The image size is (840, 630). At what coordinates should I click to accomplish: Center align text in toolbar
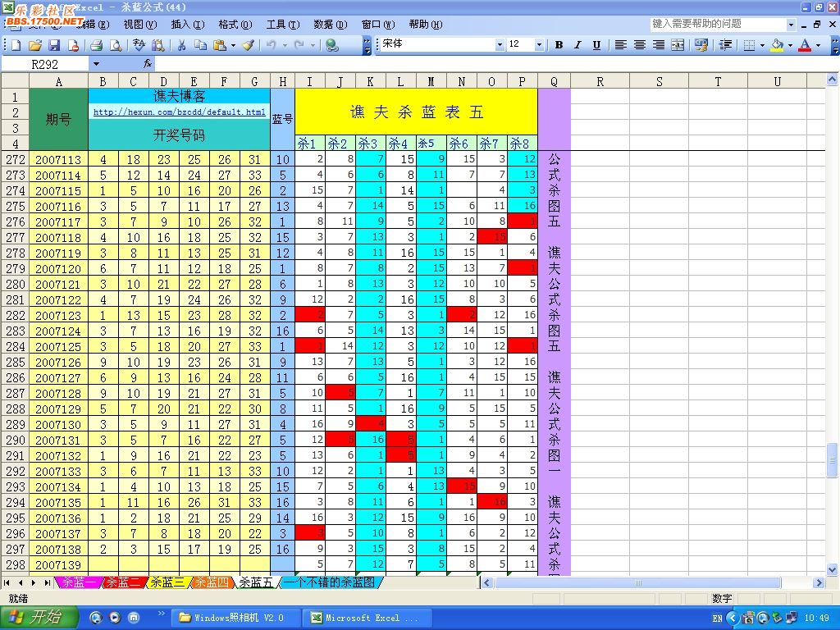(640, 45)
